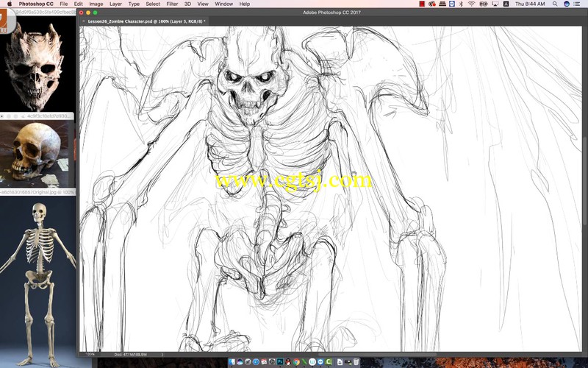The height and width of the screenshot is (368, 588).
Task: Open the white circular app in the Dock
Action: [x=312, y=362]
